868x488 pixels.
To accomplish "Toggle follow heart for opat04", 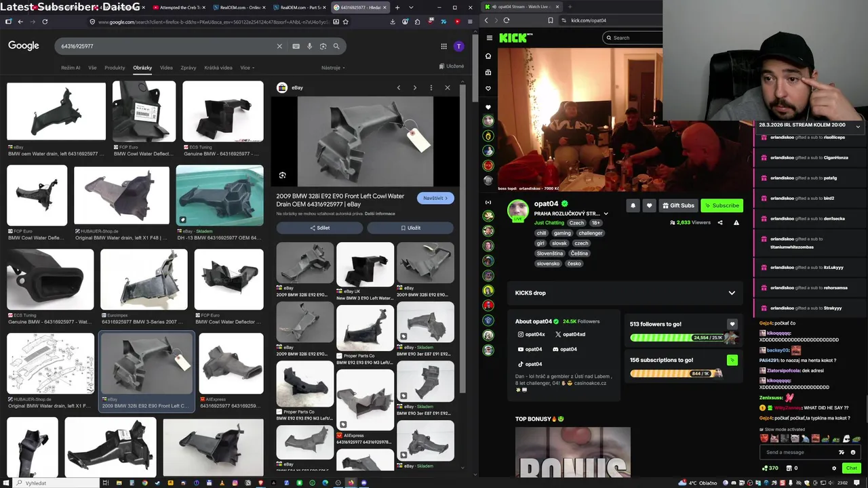I will (x=649, y=205).
